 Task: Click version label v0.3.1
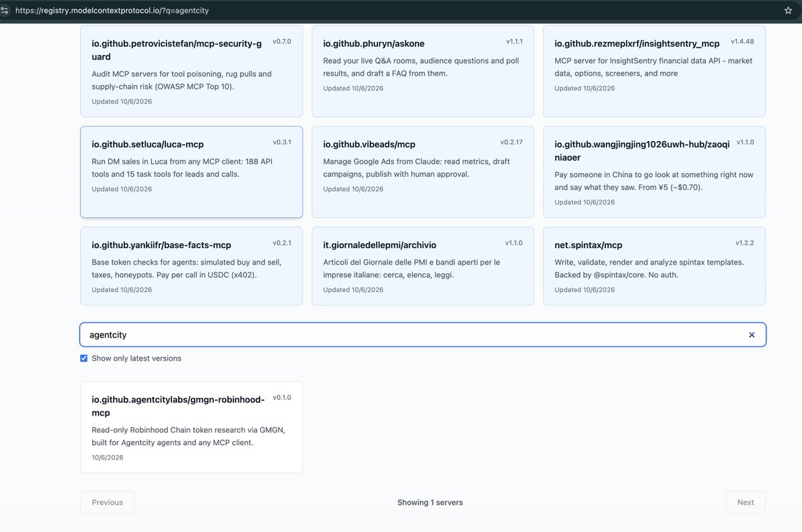point(282,142)
